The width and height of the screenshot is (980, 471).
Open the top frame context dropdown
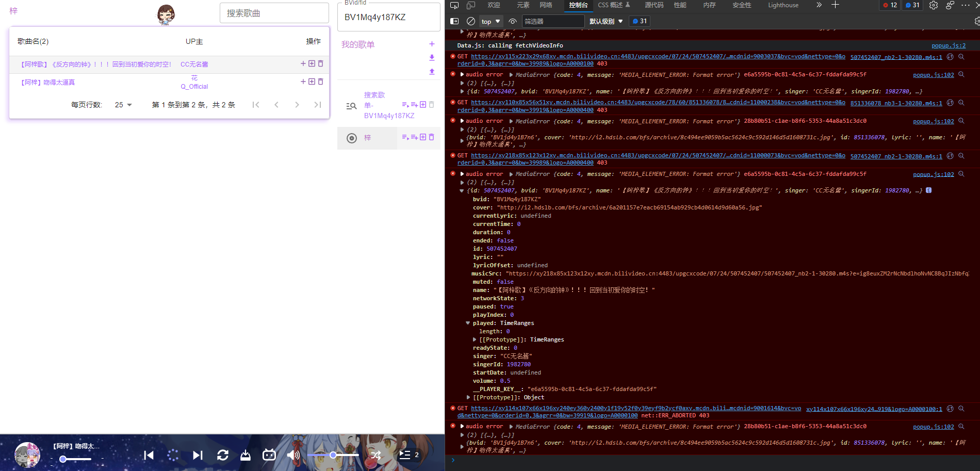[x=489, y=21]
